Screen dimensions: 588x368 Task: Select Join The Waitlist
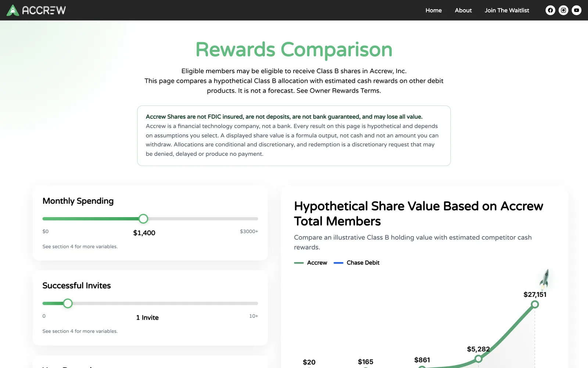point(507,10)
